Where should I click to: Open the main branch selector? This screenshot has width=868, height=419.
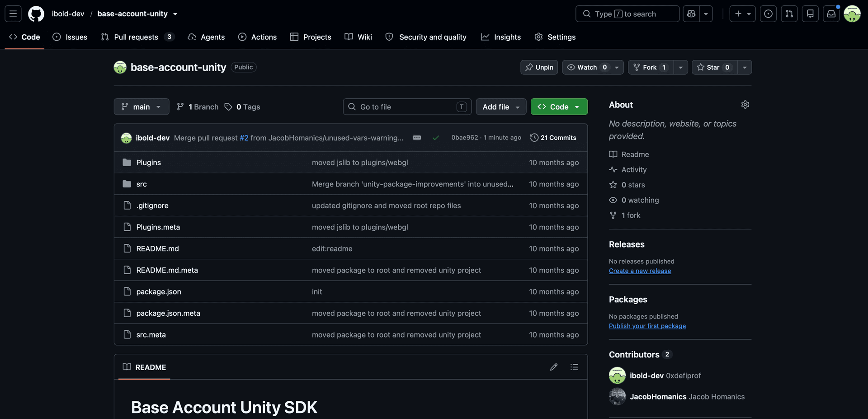point(142,107)
